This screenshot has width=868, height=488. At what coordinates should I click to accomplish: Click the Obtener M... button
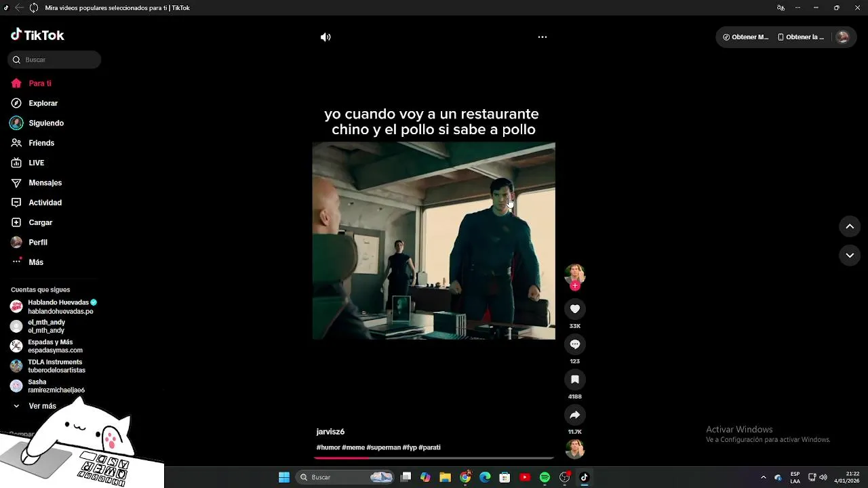tap(746, 37)
